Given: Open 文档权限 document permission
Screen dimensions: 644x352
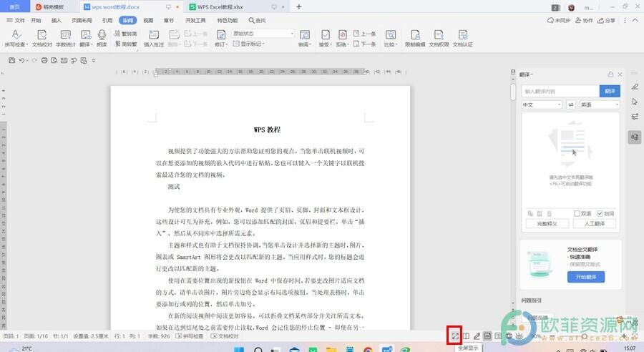Looking at the screenshot, I should 439,38.
